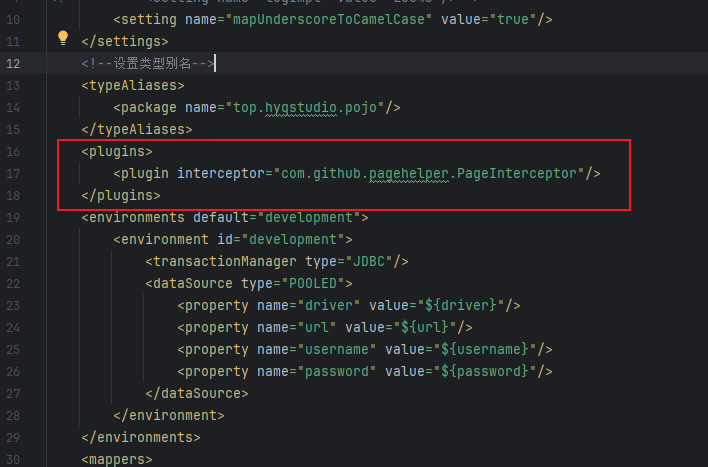Click the closing dataSource tag
Screen dimensions: 708x467
(x=196, y=394)
